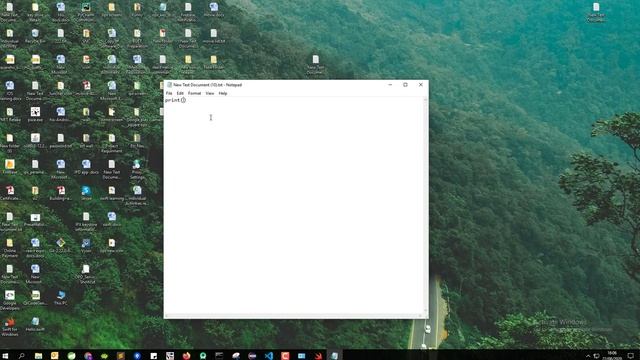The height and width of the screenshot is (360, 640).
Task: Select the 222.txt desktop file
Action: 60,36
